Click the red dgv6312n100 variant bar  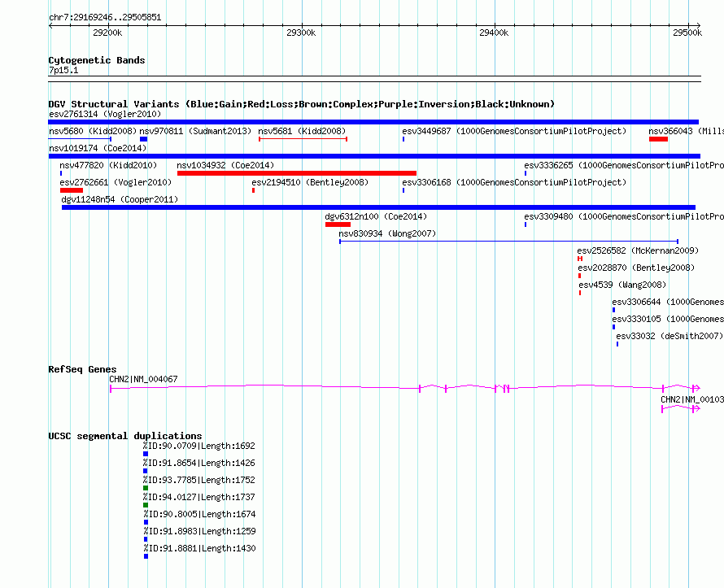(x=338, y=224)
